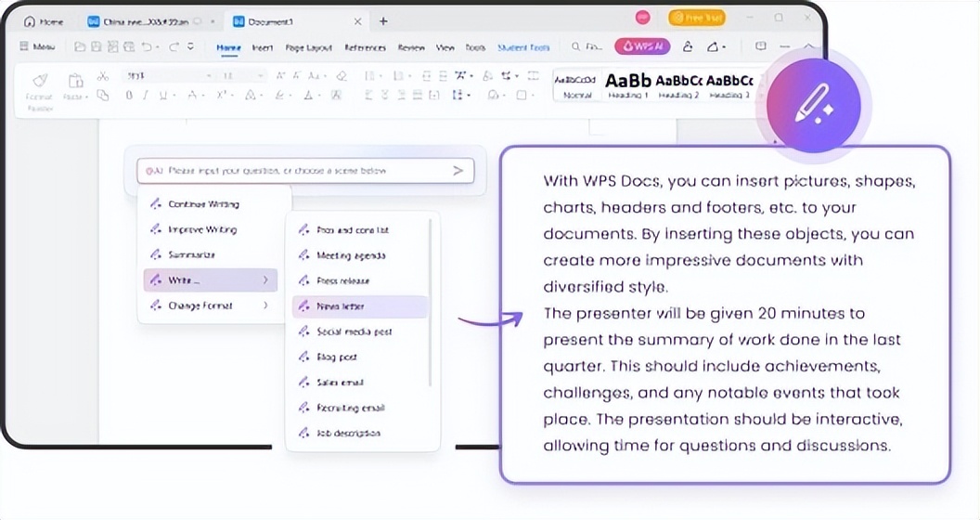Image resolution: width=980 pixels, height=520 pixels.
Task: Click the borders square icon
Action: (522, 95)
